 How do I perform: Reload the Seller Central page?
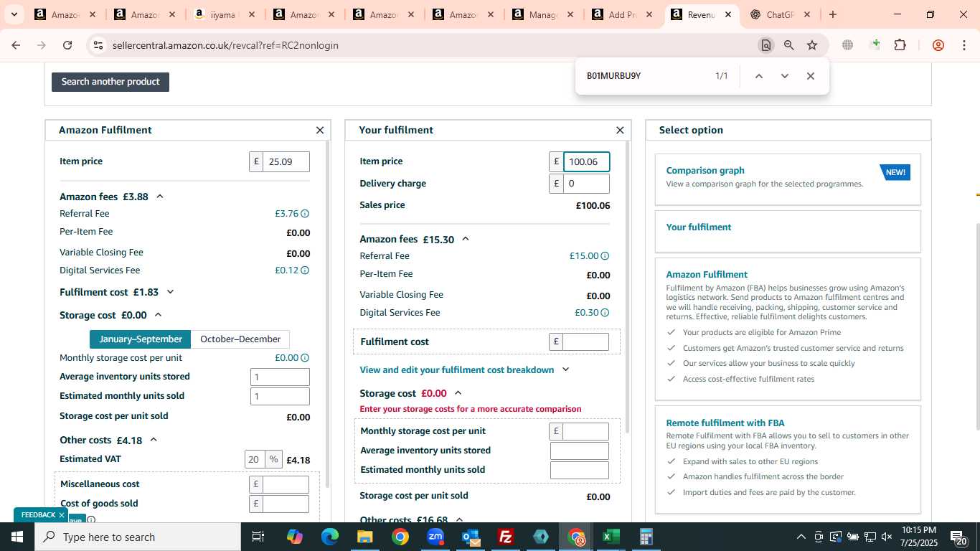coord(67,45)
